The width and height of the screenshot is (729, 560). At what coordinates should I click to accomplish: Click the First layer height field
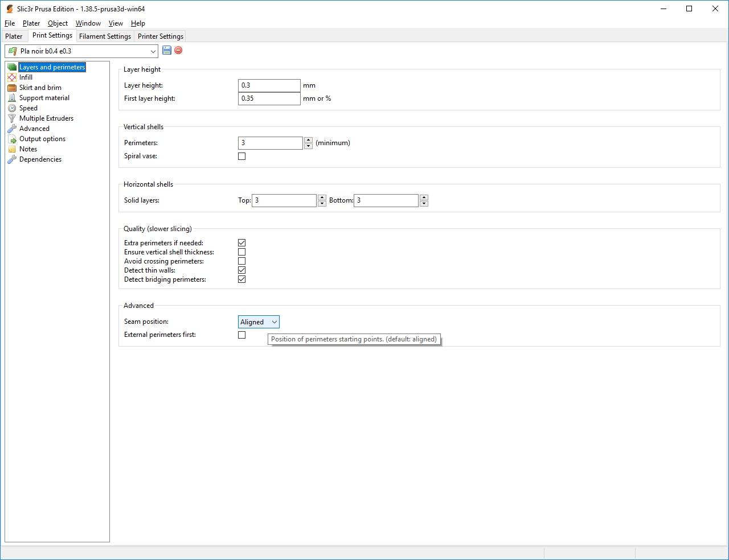click(x=269, y=98)
